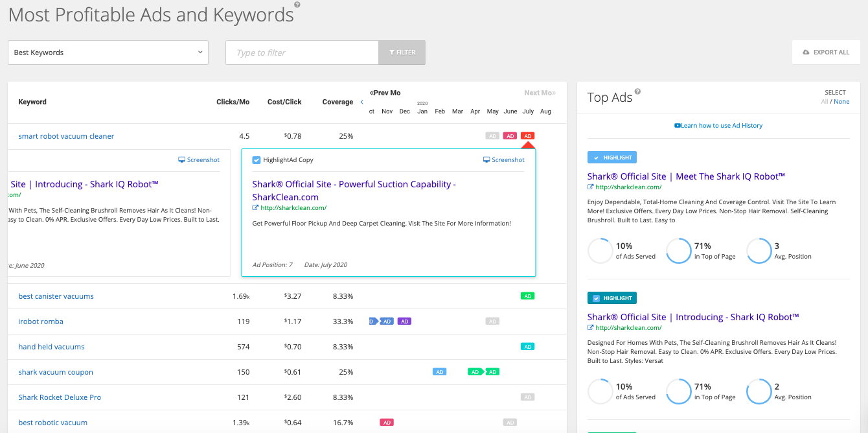This screenshot has height=433, width=868.
Task: Click 71% in Top of Page circle for Meet ad
Action: [x=679, y=251]
